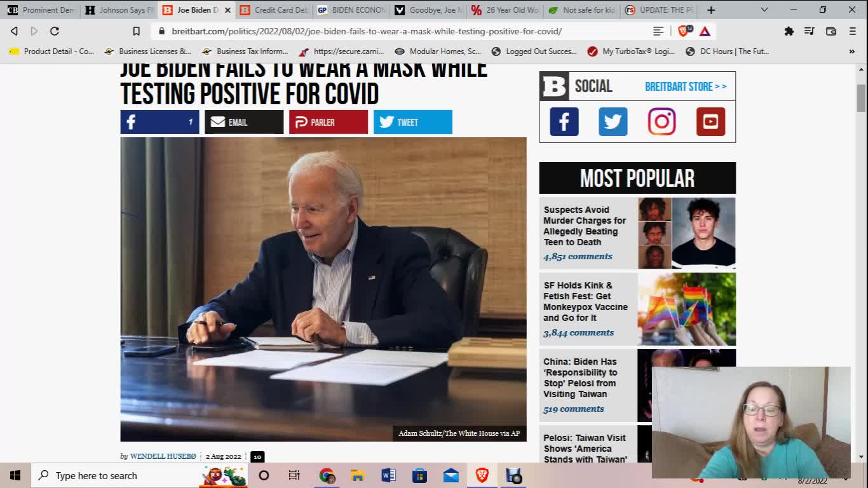Share article on Facebook button
This screenshot has width=868, height=488.
(159, 122)
